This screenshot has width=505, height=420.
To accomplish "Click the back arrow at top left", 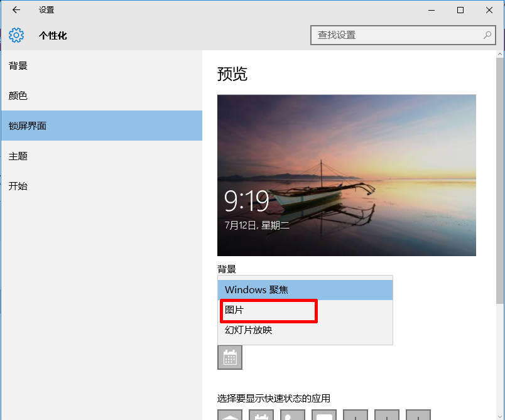I will tap(16, 10).
